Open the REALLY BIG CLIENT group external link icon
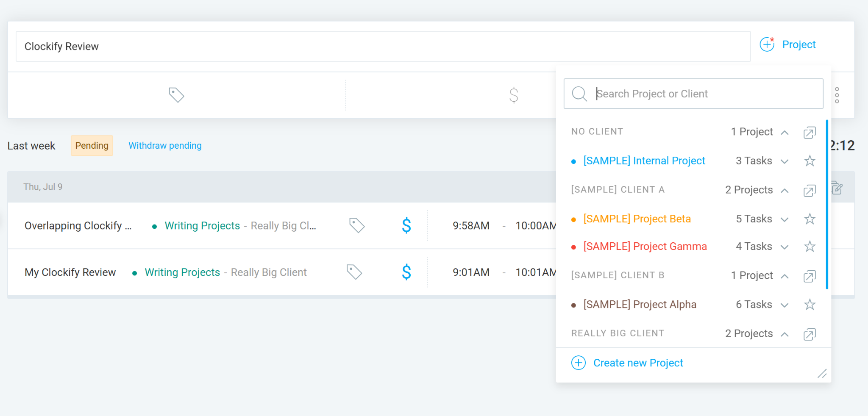 point(810,334)
